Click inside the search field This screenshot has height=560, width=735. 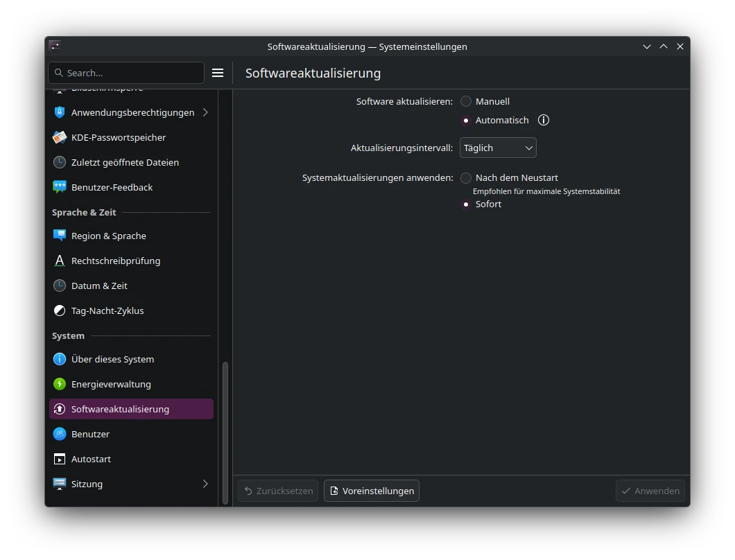click(x=125, y=72)
